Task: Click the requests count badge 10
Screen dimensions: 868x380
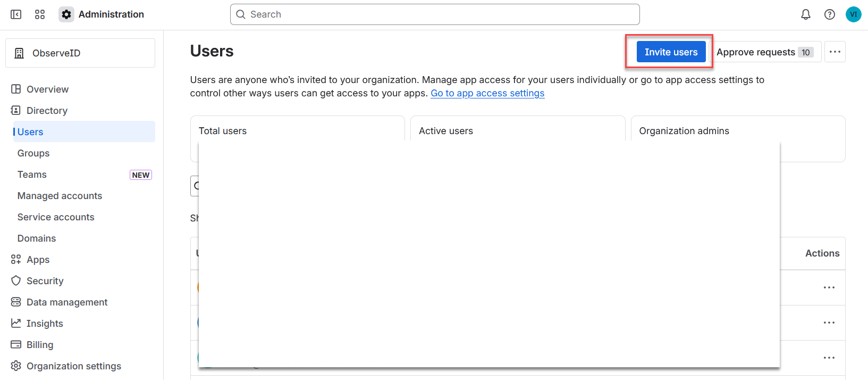Action: click(806, 52)
